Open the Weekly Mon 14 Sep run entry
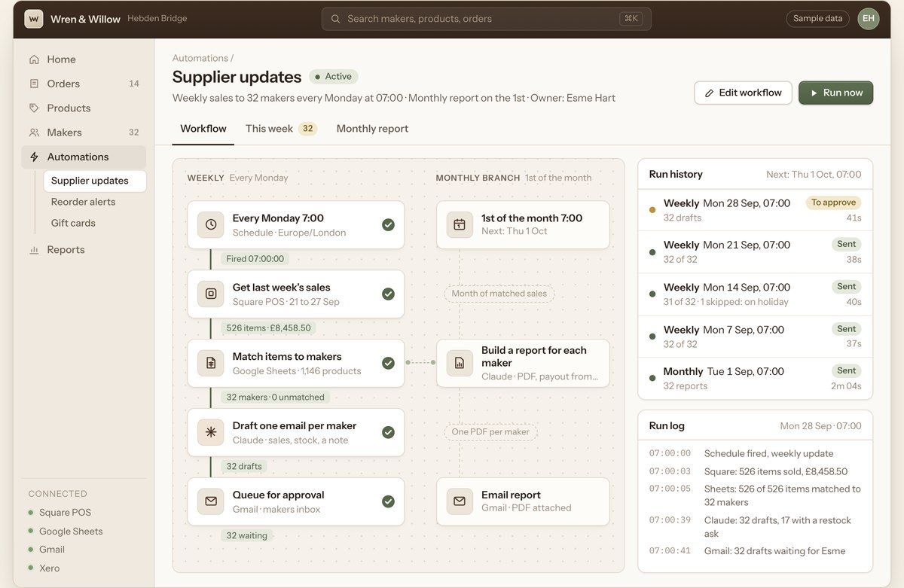The width and height of the screenshot is (904, 588). pyautogui.click(x=756, y=294)
